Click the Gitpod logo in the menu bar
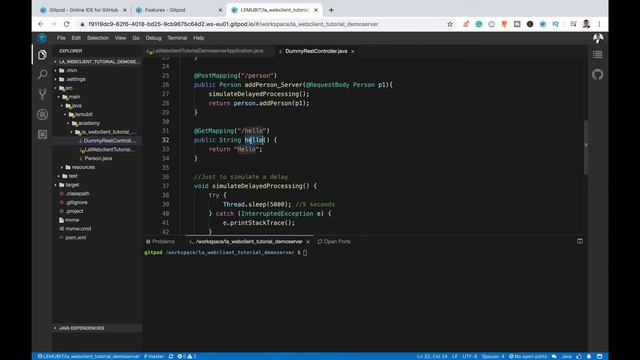 [x=42, y=38]
